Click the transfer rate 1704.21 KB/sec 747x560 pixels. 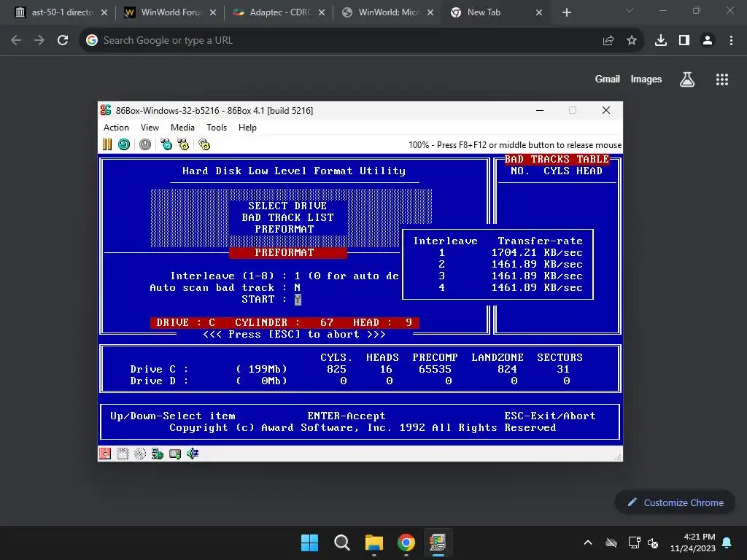[537, 252]
